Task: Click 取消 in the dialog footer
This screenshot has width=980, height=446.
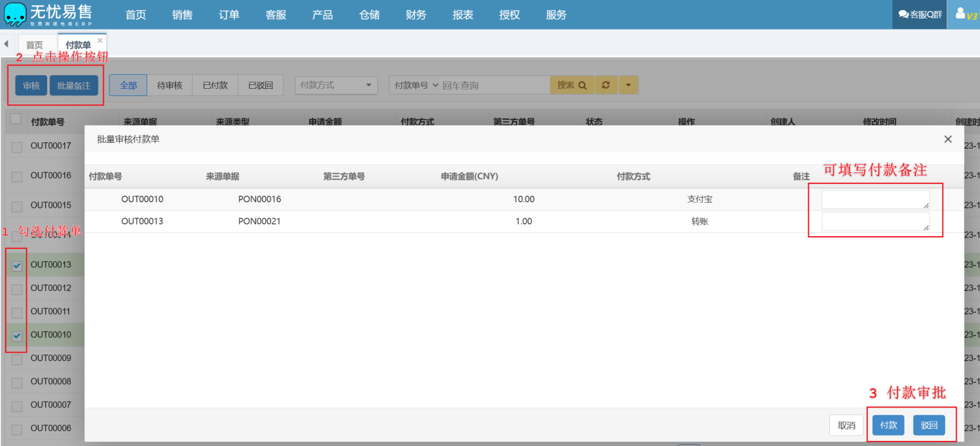Action: (x=847, y=425)
